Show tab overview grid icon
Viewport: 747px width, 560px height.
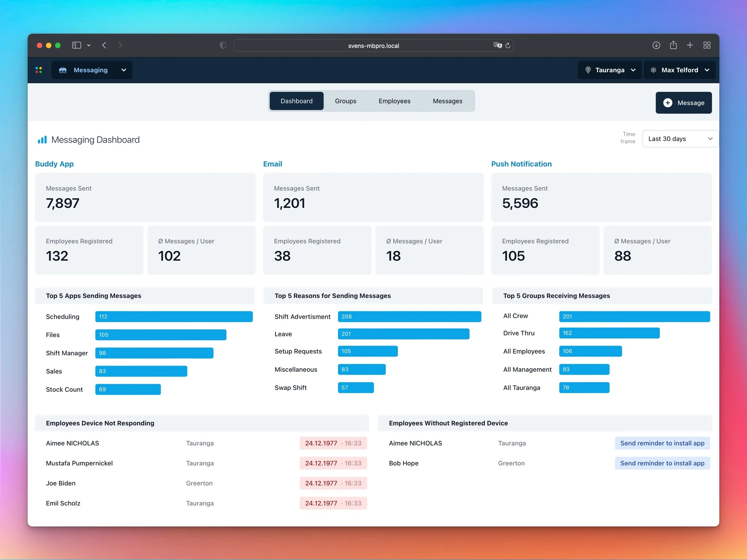tap(707, 45)
